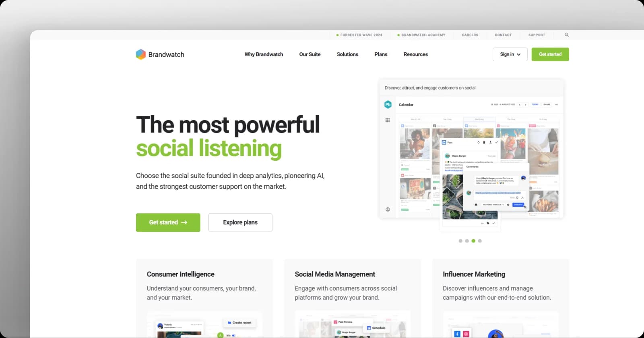The height and width of the screenshot is (338, 644).
Task: Click the Calendar title in preview
Action: pyautogui.click(x=406, y=105)
